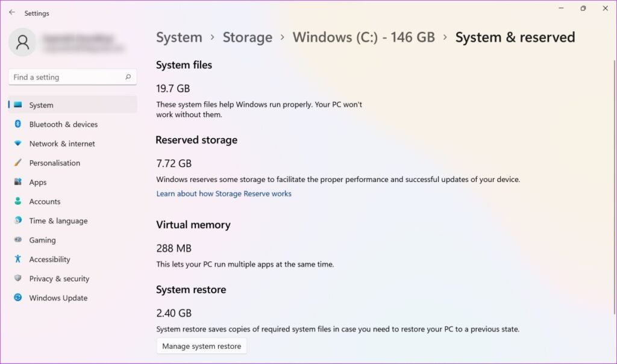Open Network & internet via its wifi icon

[17, 143]
